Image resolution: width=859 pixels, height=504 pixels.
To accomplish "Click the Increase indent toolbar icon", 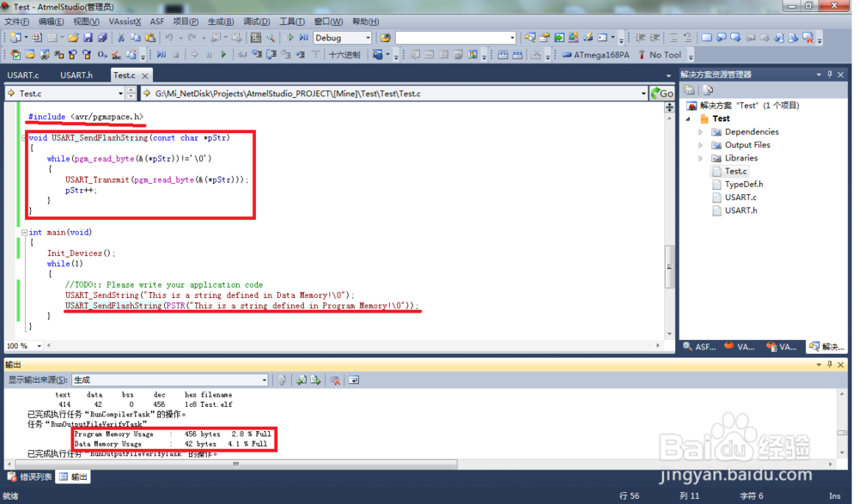I will point(655,38).
